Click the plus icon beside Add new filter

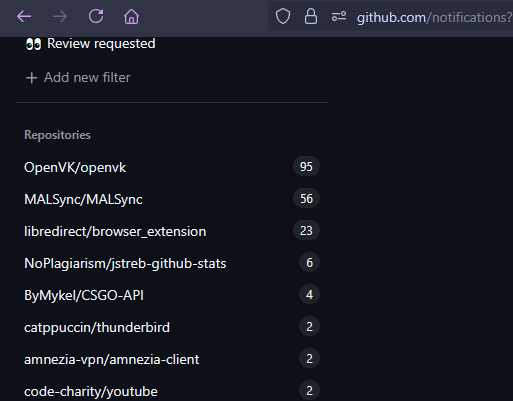31,78
